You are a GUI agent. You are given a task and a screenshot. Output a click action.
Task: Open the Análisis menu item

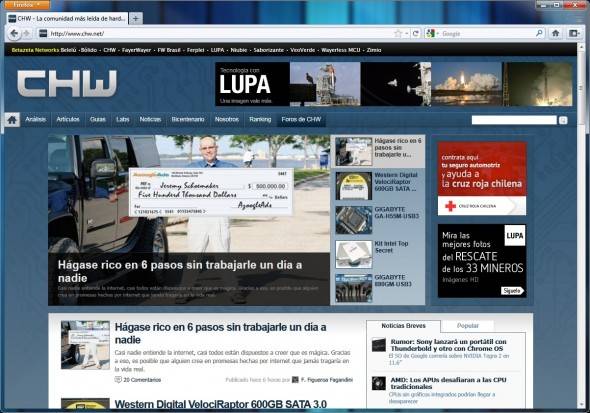35,119
